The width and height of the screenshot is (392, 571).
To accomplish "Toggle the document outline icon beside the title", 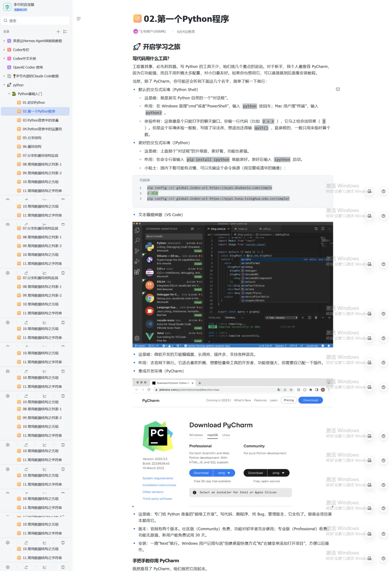I will pyautogui.click(x=79, y=19).
